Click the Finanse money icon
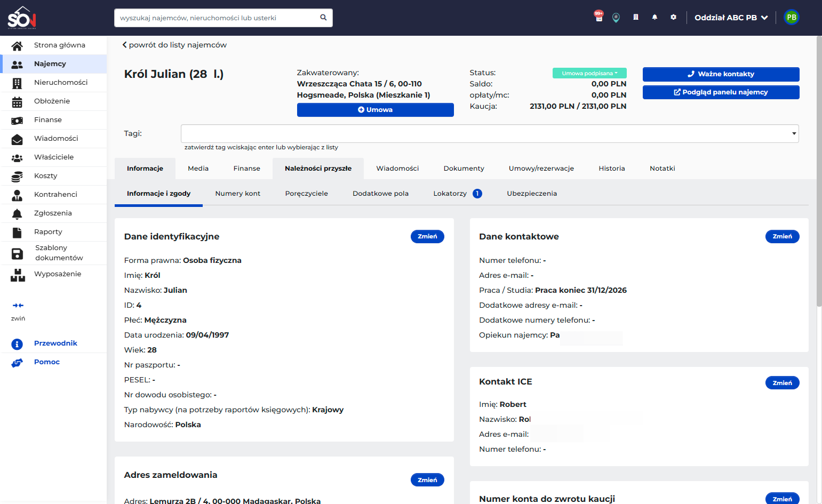The height and width of the screenshot is (504, 822). 17,121
